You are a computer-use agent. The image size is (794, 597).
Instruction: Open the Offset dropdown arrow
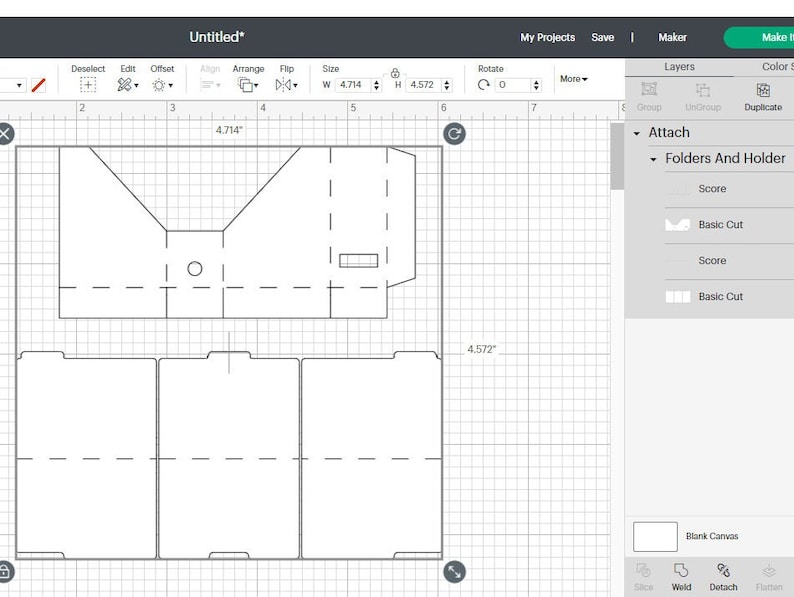click(170, 86)
